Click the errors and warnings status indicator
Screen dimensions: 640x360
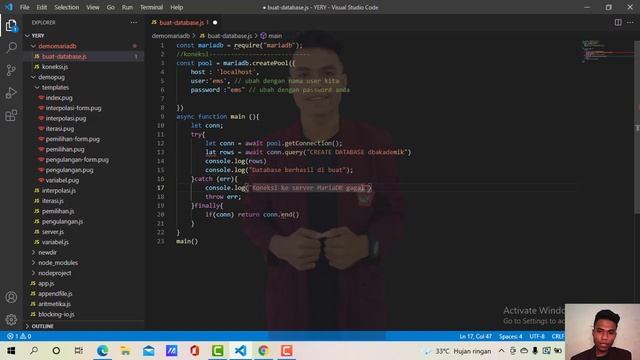tap(19, 336)
